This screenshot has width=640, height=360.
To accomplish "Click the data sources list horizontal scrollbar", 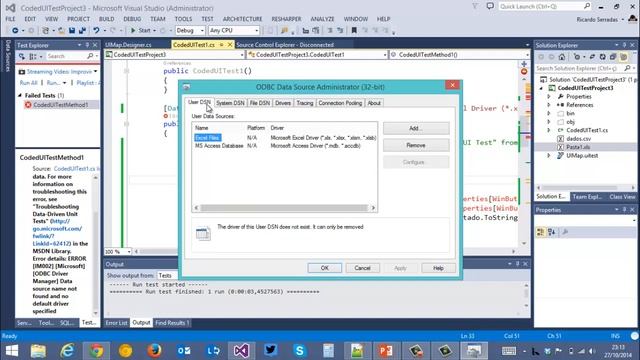I will pos(284,208).
